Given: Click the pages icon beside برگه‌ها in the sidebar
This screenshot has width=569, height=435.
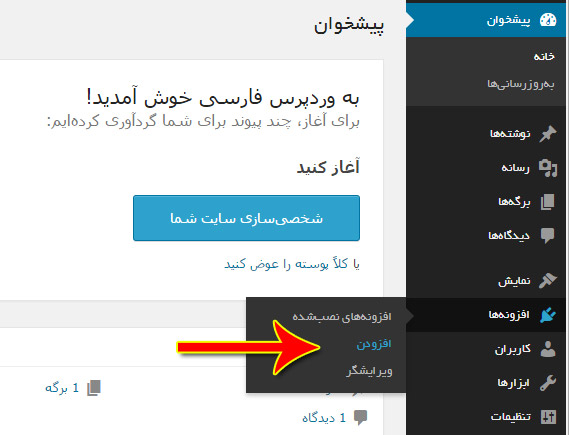Looking at the screenshot, I should click(x=548, y=202).
